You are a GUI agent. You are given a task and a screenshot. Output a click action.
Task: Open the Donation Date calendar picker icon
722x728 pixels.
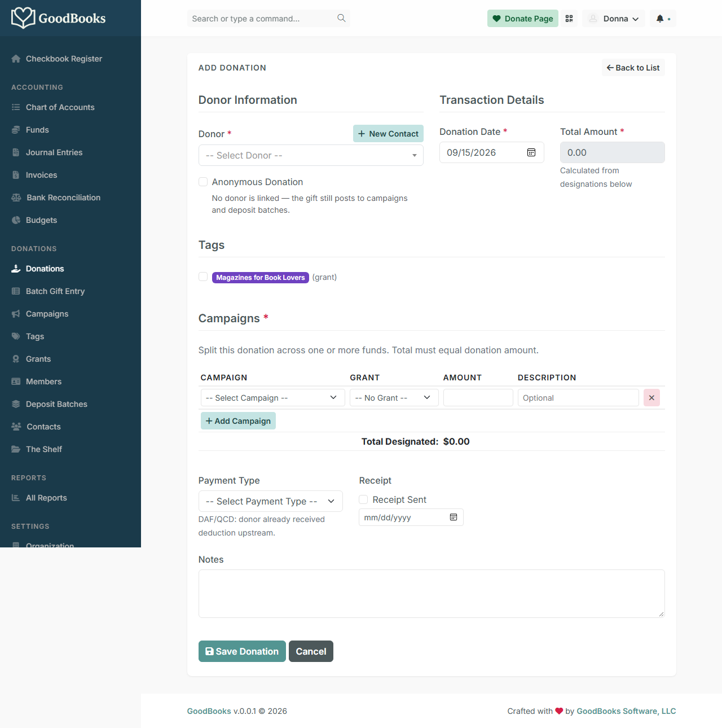tap(531, 152)
